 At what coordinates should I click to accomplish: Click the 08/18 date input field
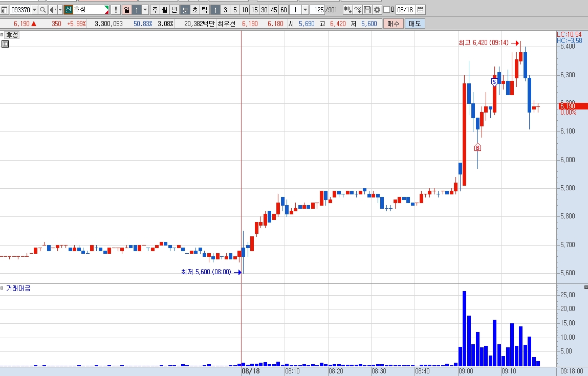tap(405, 10)
